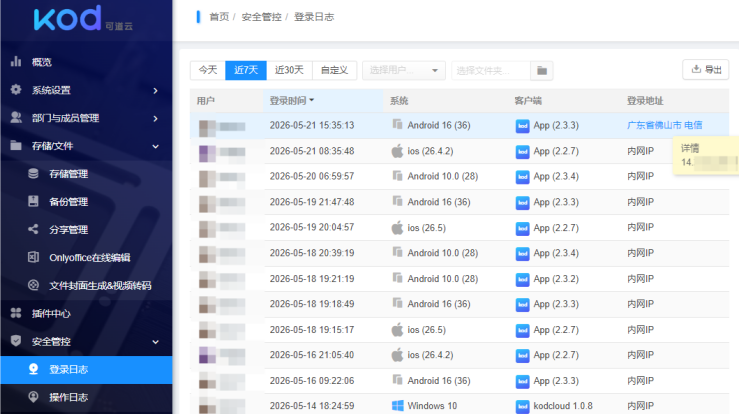The image size is (739, 414).
Task: Click the 详情 tooltip text
Action: click(x=690, y=148)
